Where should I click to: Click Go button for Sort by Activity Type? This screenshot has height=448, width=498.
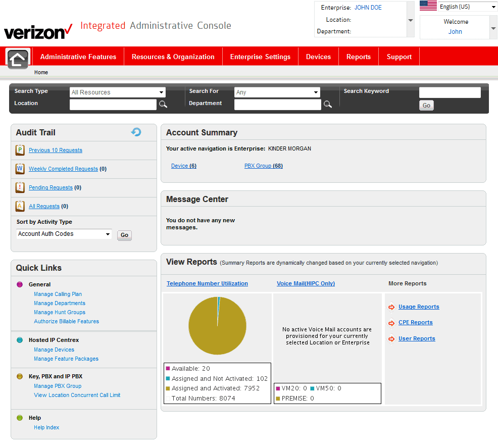(x=124, y=235)
